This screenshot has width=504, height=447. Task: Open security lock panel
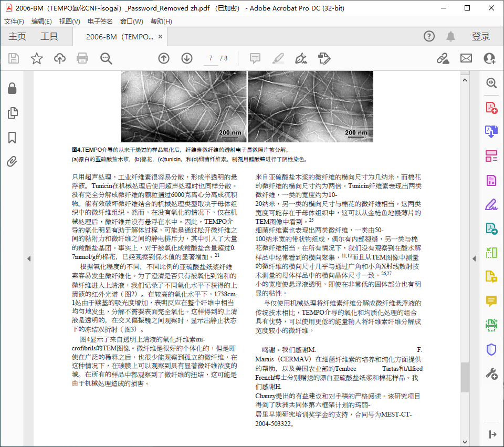click(12, 88)
